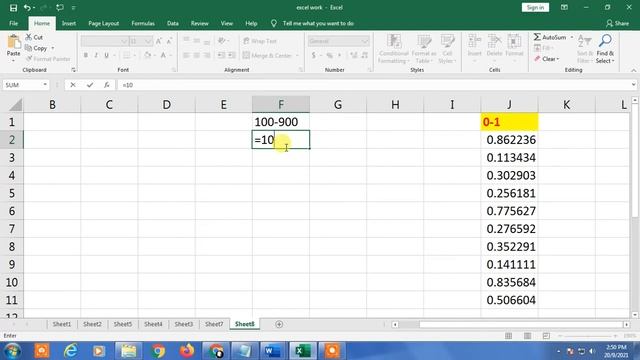Open Find & Select magnifier
The width and height of the screenshot is (640, 360).
(605, 49)
